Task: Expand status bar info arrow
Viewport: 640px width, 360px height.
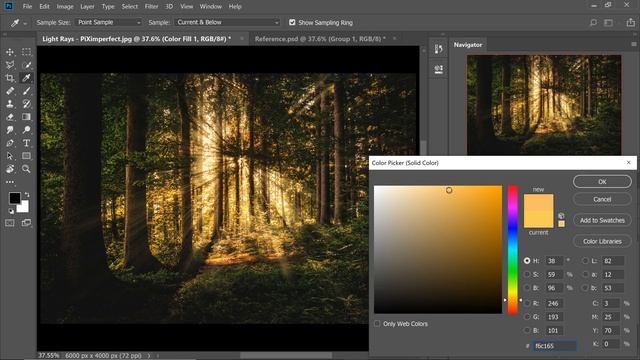Action: click(x=149, y=356)
